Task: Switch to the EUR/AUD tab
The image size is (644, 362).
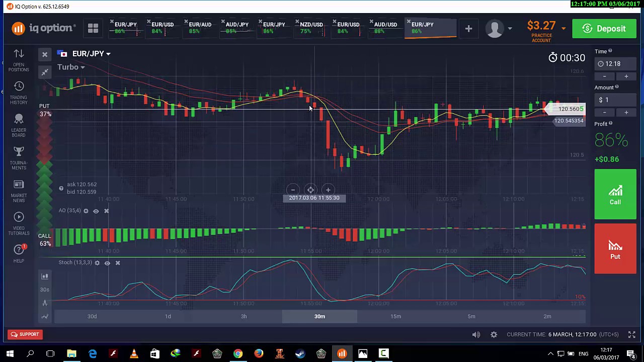Action: tap(200, 28)
